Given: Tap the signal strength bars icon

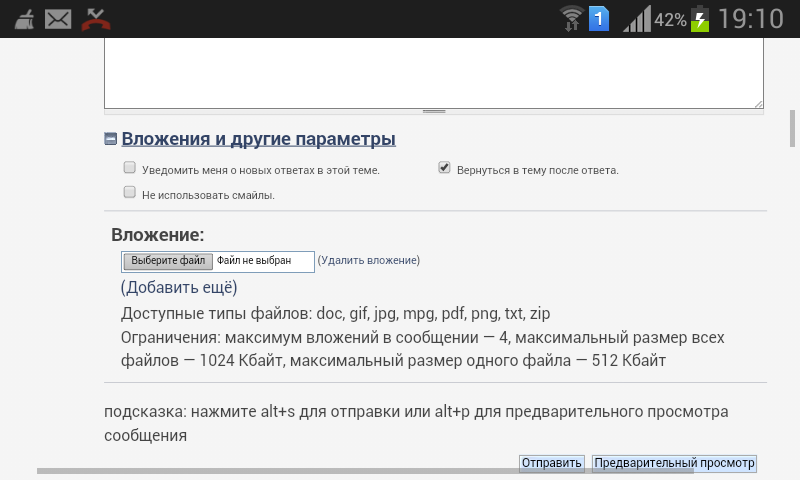Looking at the screenshot, I should (x=637, y=19).
